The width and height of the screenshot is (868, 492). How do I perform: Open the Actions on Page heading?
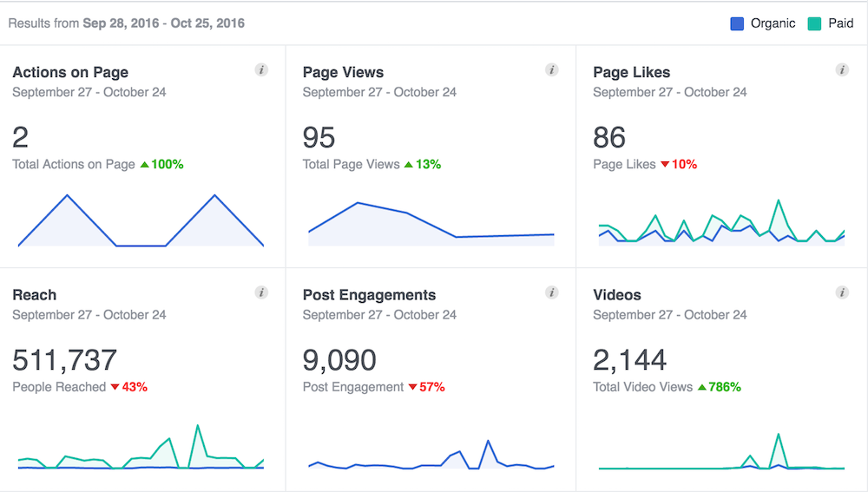pyautogui.click(x=70, y=73)
